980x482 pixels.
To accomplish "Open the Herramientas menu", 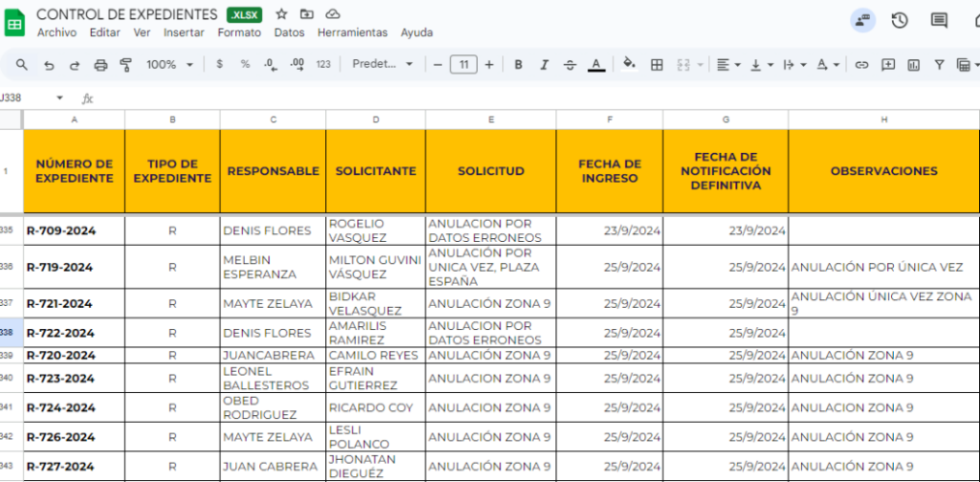I will [x=352, y=33].
